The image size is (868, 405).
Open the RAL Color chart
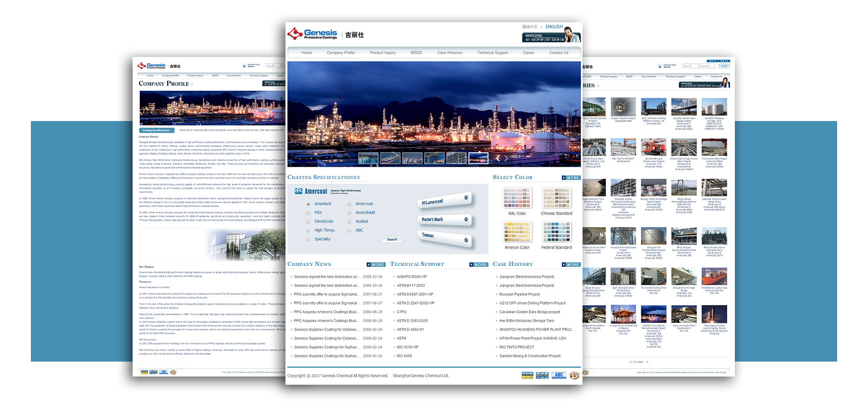pyautogui.click(x=517, y=198)
